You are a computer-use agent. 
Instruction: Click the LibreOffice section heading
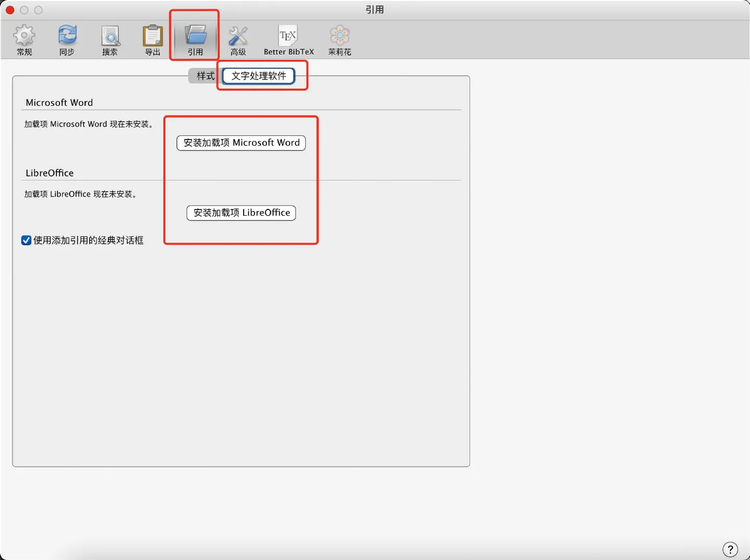49,173
